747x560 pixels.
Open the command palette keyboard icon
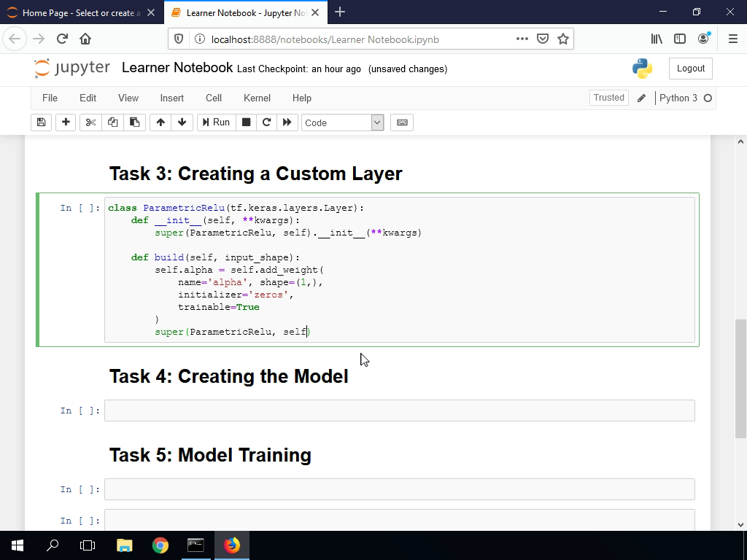pyautogui.click(x=402, y=122)
